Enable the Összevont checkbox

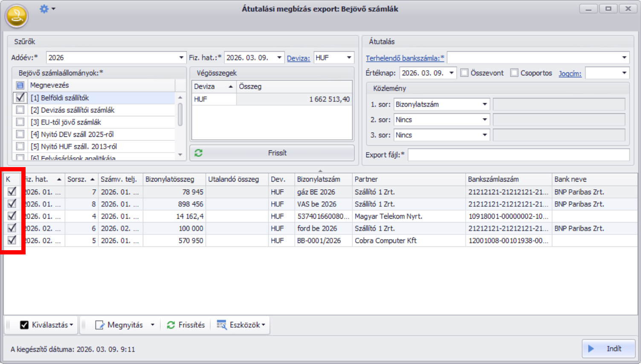tap(464, 73)
